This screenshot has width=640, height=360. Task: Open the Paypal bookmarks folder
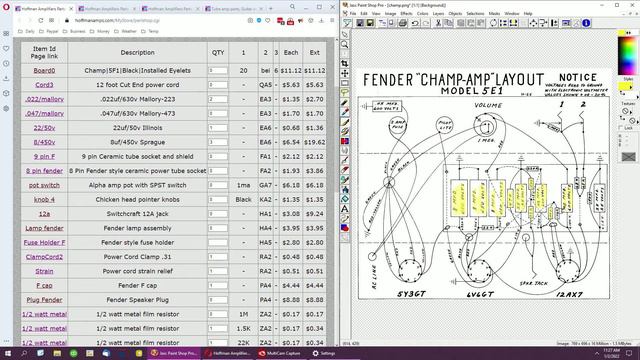(49, 31)
